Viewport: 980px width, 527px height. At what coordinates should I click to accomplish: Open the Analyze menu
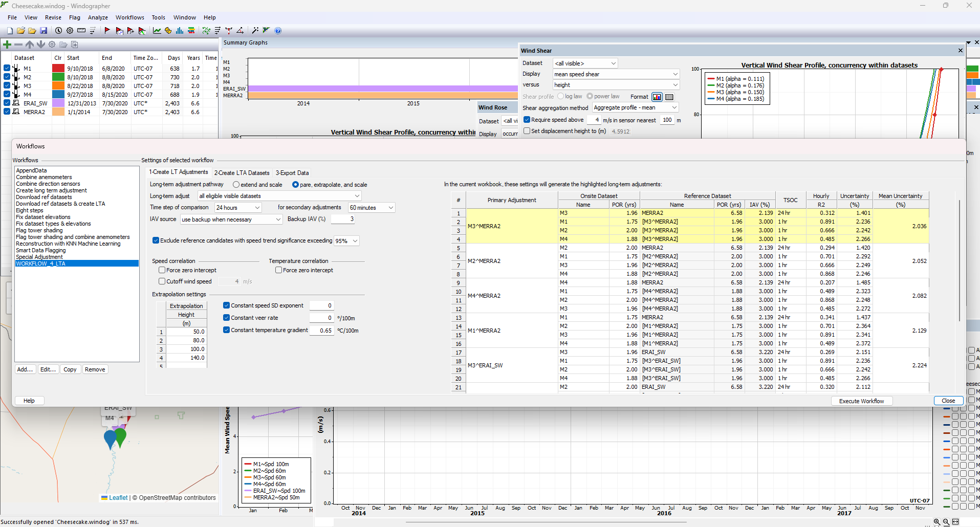point(98,17)
